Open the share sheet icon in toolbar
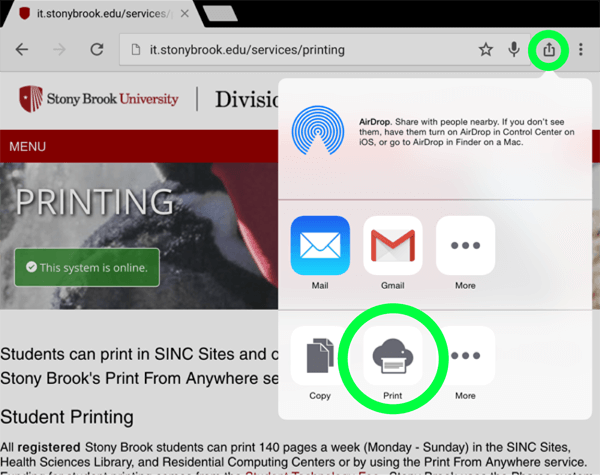This screenshot has height=475, width=600. tap(548, 49)
